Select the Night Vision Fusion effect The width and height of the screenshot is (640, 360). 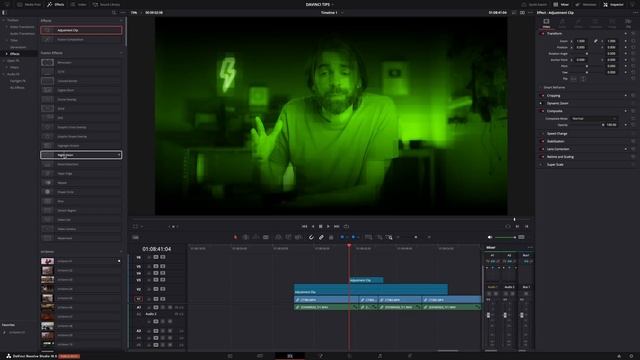tap(81, 155)
